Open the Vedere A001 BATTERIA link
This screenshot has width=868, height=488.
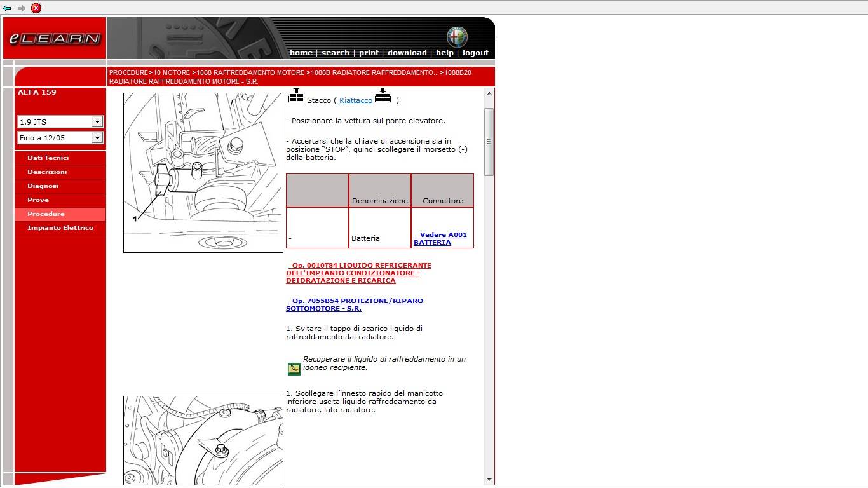(x=440, y=239)
